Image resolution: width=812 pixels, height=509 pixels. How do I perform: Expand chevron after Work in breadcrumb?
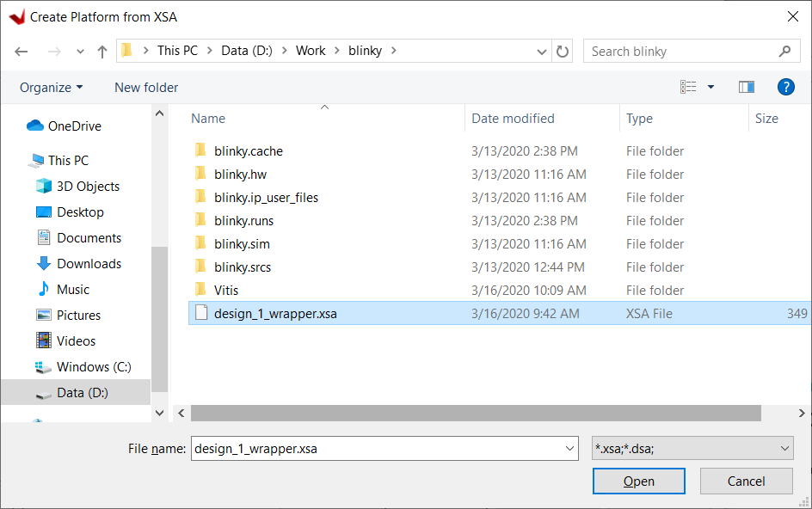(x=337, y=51)
